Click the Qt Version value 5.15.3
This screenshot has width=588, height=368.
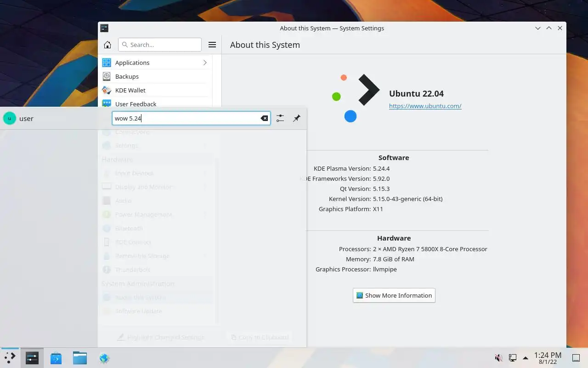click(381, 189)
